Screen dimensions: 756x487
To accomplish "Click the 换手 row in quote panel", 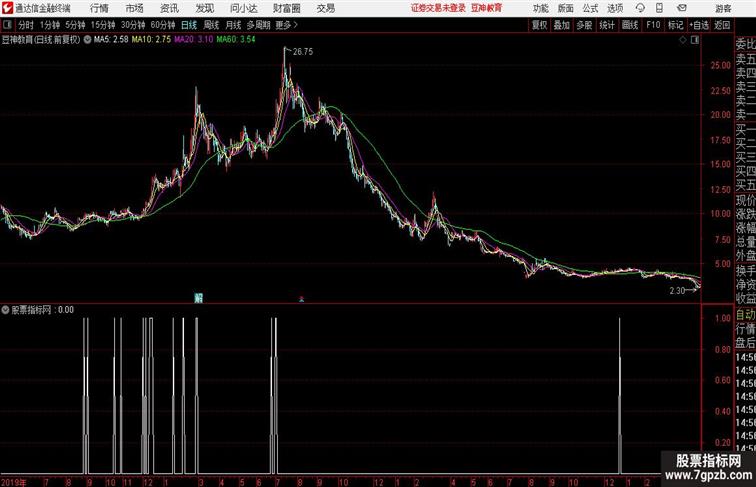I will pos(745,271).
